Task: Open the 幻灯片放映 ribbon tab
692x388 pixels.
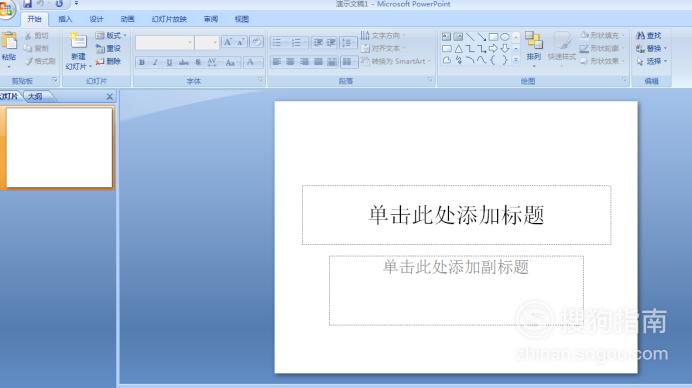Action: pyautogui.click(x=169, y=19)
